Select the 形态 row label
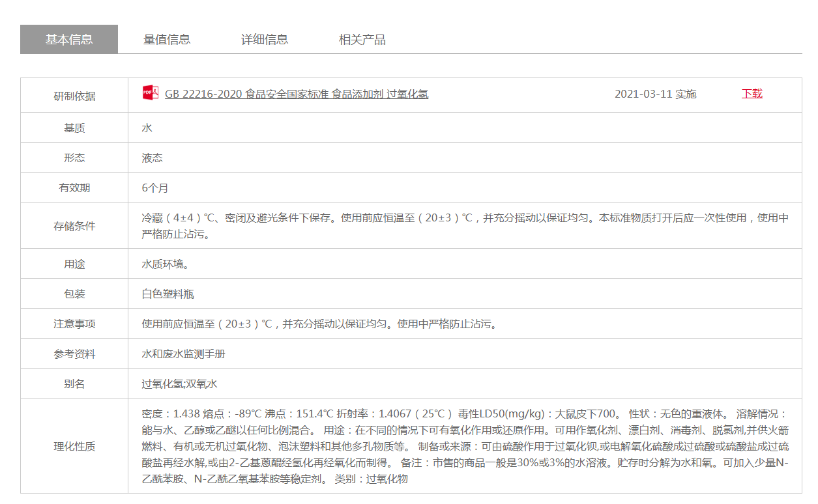This screenshot has height=504, width=818. (74, 158)
